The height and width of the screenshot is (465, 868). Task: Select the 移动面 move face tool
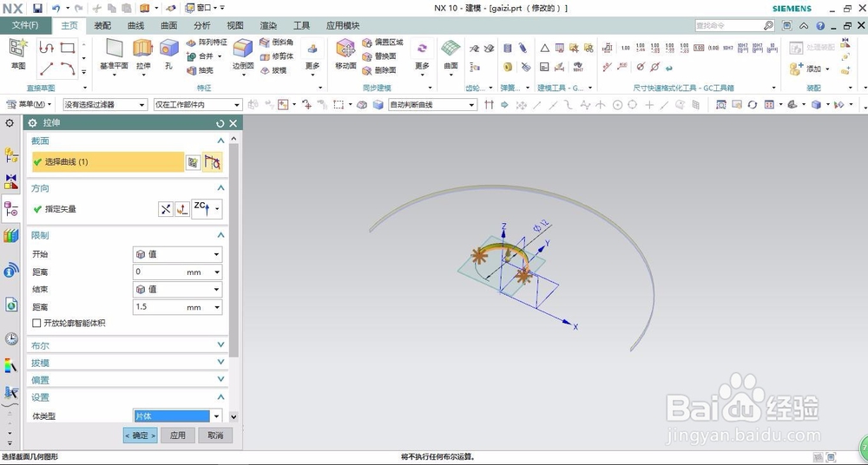point(345,55)
